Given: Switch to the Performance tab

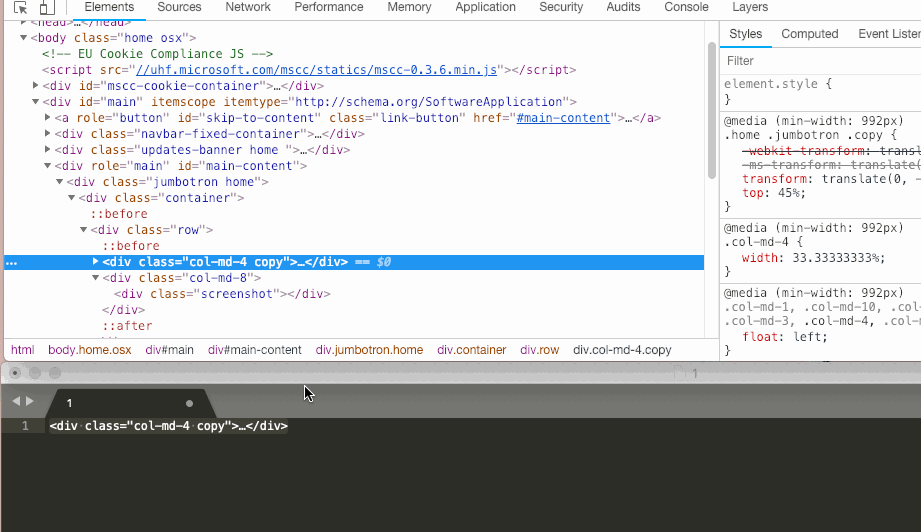Looking at the screenshot, I should 329,7.
